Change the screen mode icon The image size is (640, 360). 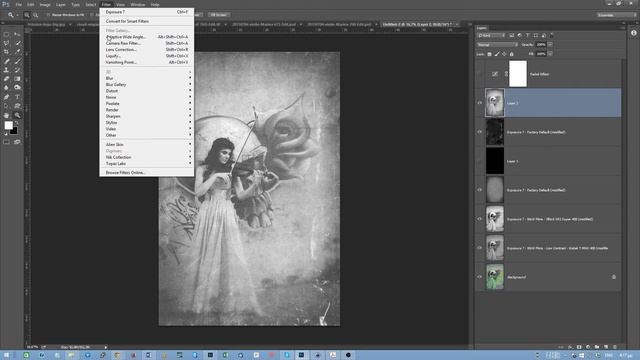17,142
